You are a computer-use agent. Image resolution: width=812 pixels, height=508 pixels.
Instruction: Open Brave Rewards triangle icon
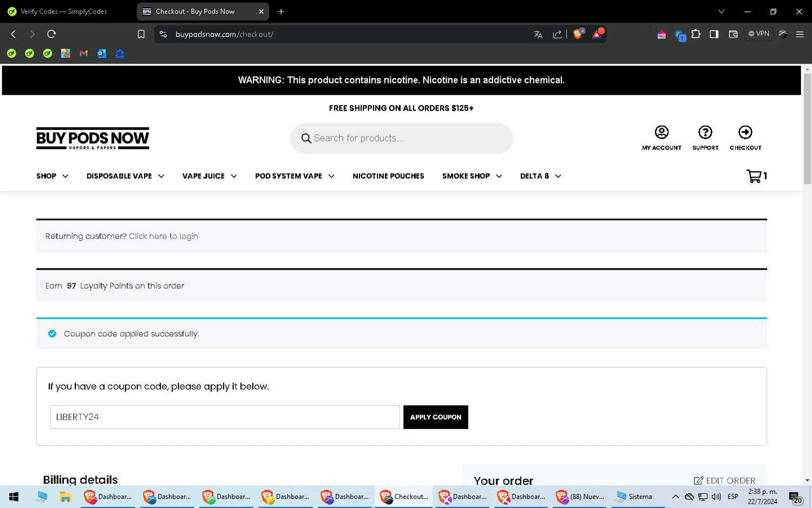tap(598, 34)
